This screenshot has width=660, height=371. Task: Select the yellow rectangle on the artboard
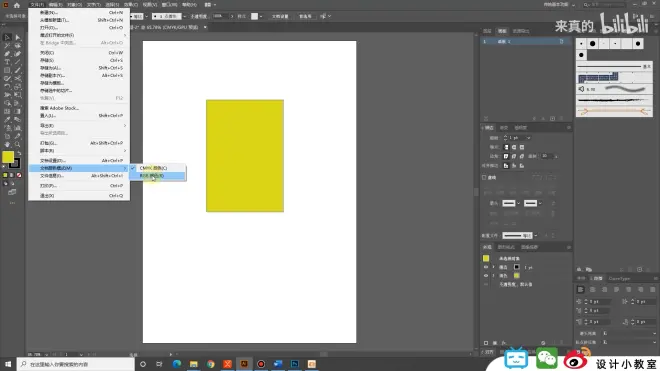[245, 156]
